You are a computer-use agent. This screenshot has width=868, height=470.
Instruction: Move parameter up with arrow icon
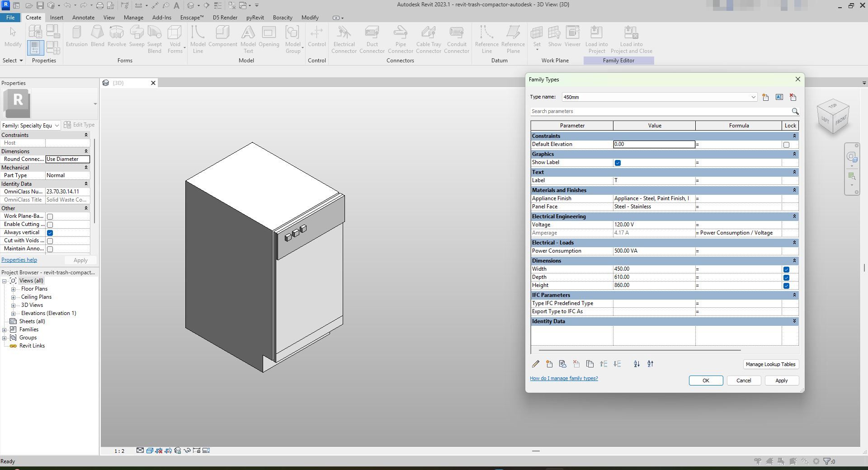pos(604,364)
